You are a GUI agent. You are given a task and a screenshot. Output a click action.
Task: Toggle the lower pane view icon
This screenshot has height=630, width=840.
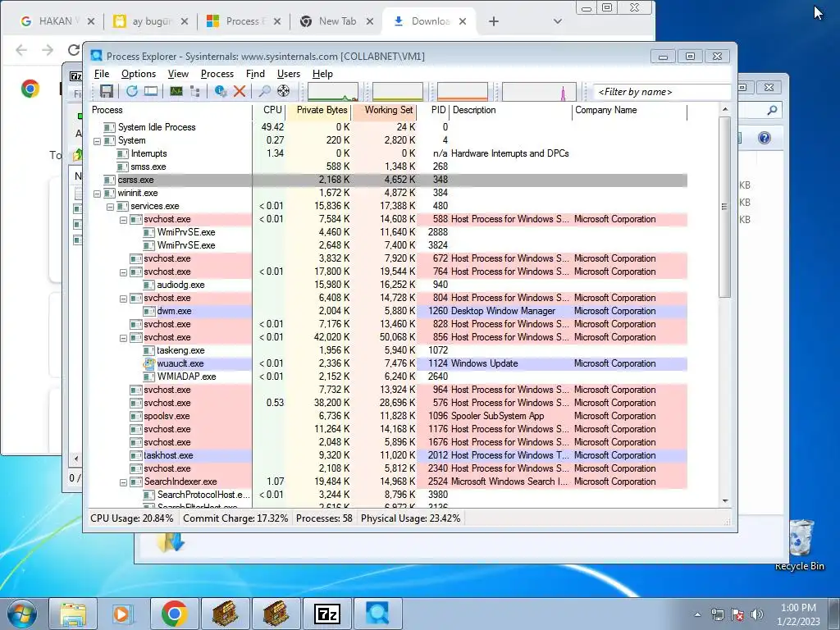point(151,92)
